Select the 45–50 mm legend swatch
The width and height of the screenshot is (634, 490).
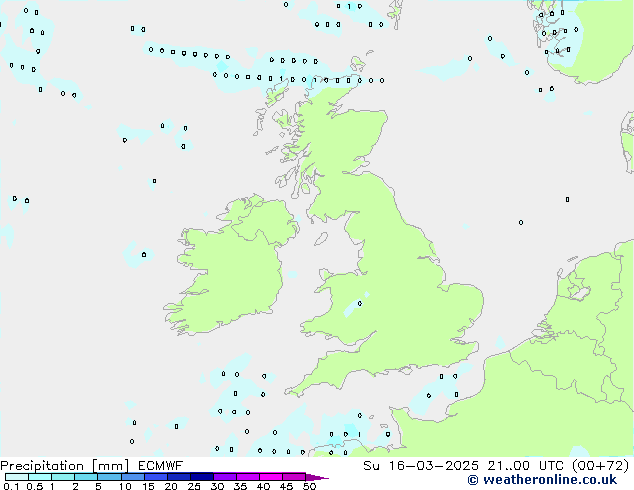pyautogui.click(x=294, y=477)
